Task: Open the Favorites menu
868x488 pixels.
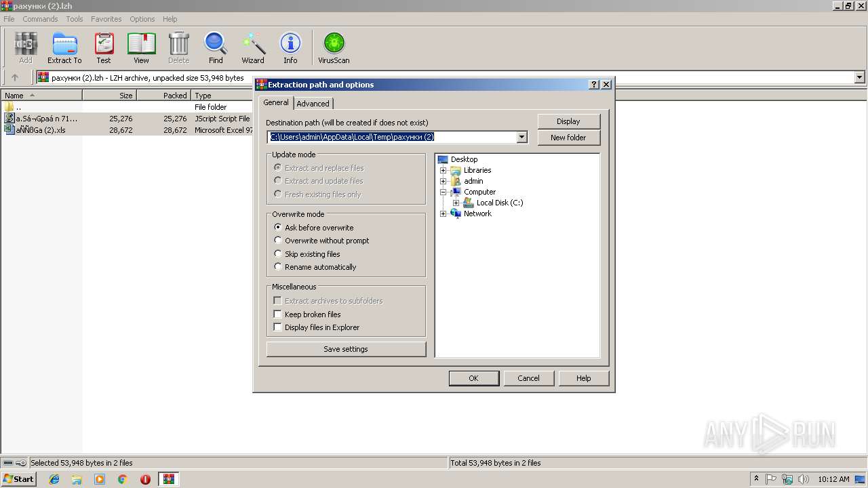Action: (x=106, y=19)
